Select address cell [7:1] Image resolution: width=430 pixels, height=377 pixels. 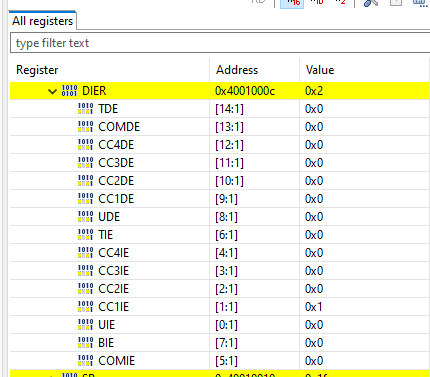tap(226, 343)
